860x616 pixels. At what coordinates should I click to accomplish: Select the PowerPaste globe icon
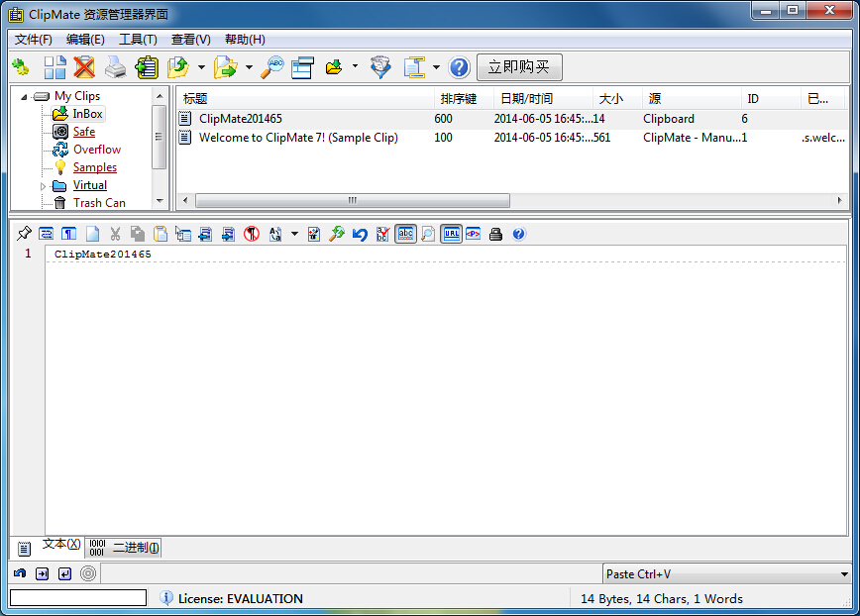tap(378, 67)
